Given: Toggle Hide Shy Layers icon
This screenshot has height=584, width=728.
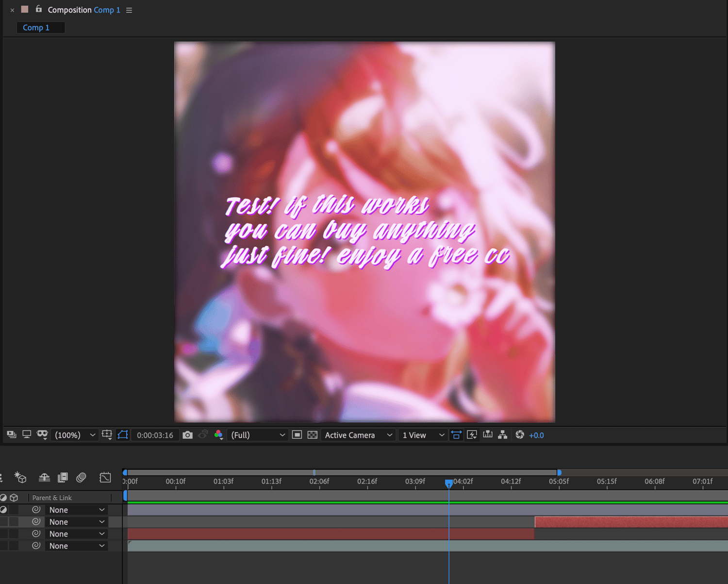Looking at the screenshot, I should point(44,478).
